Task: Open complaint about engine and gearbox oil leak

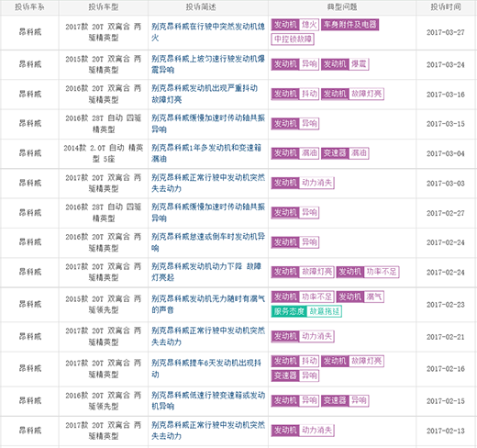Action: [x=206, y=153]
